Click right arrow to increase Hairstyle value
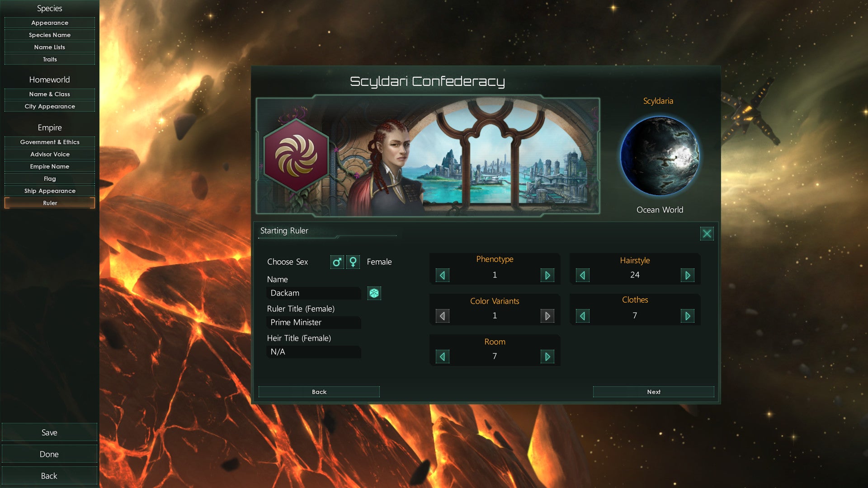Image resolution: width=868 pixels, height=488 pixels. (x=688, y=275)
